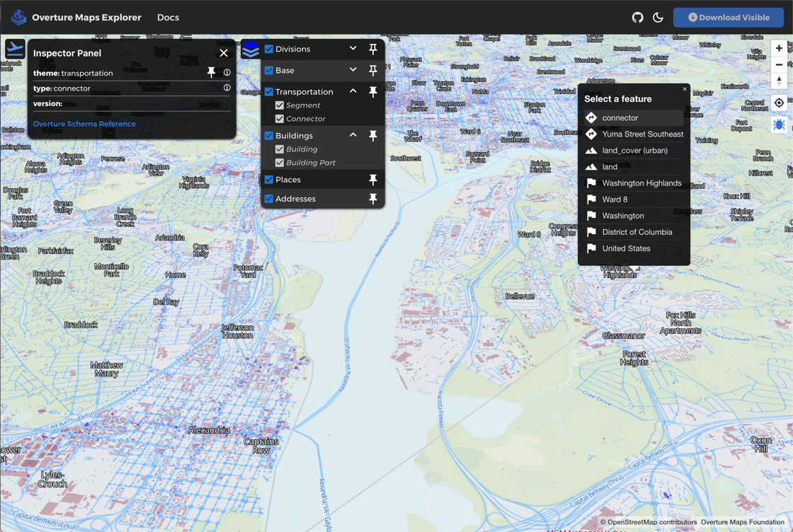
Task: Click the 'version:' label in Inspector Panel
Action: (48, 103)
